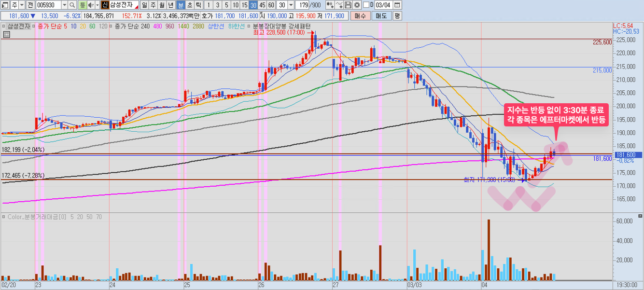The width and height of the screenshot is (644, 290).
Task: Click the 최저 171,900 low marker label
Action: (489, 180)
